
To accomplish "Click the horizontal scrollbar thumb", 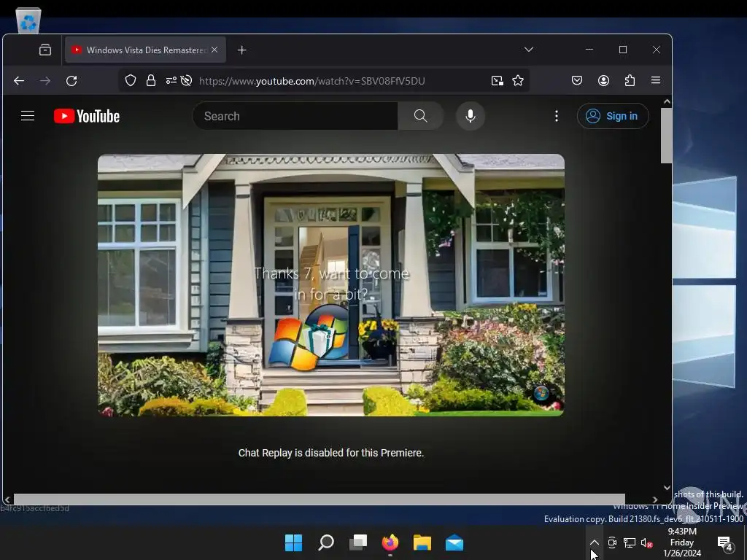I will (x=320, y=499).
